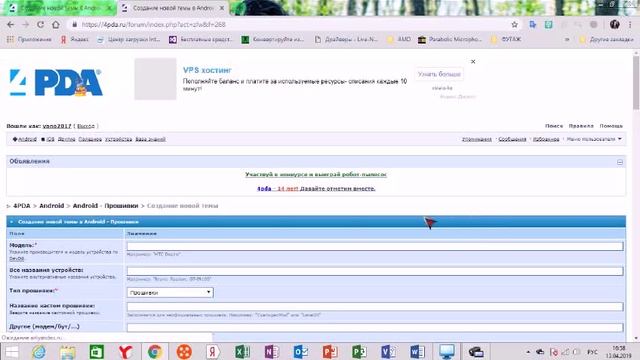The width and height of the screenshot is (640, 360).
Task: Open the Windows Start button
Action: tap(11, 352)
